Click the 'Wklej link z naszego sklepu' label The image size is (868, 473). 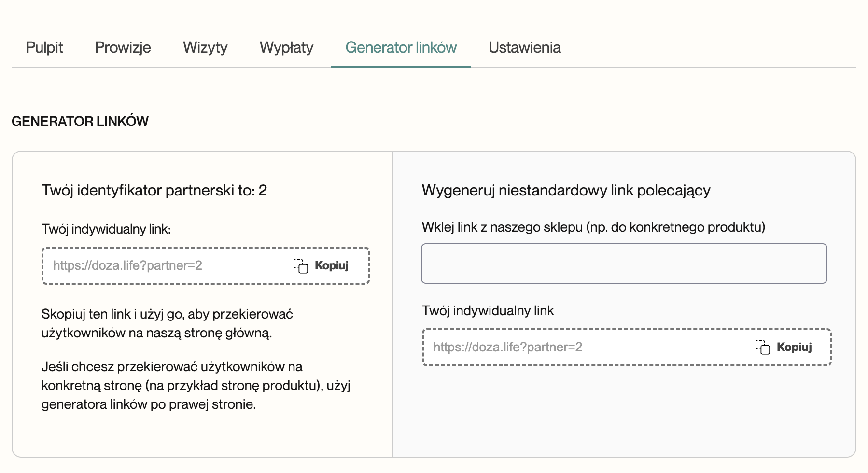pos(593,227)
